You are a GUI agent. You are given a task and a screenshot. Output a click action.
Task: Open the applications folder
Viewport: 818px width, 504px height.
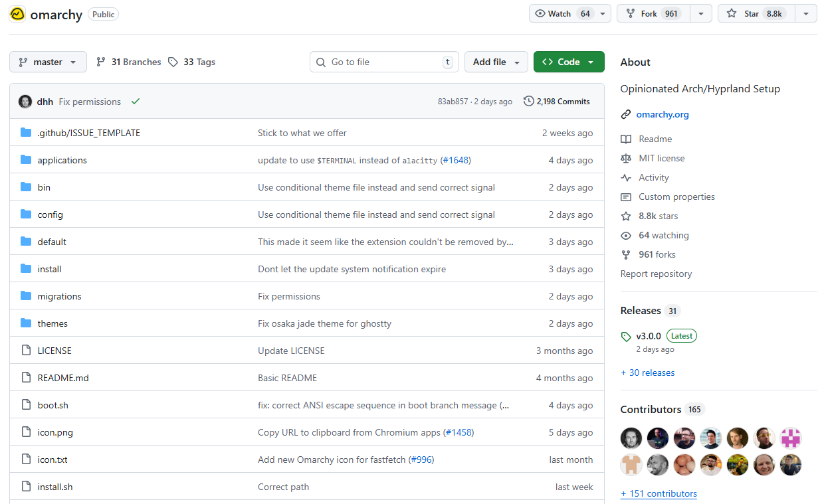coord(62,160)
